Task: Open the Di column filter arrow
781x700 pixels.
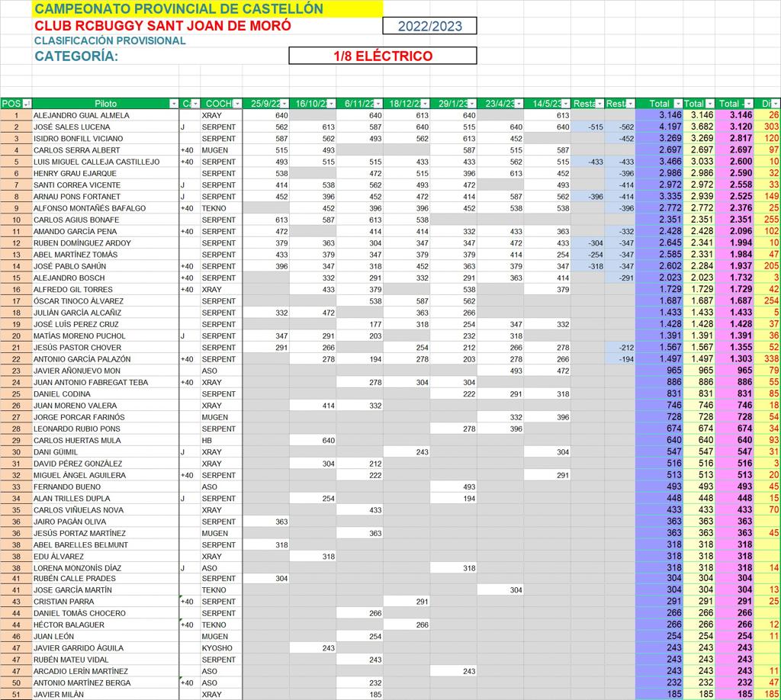Action: tap(776, 104)
